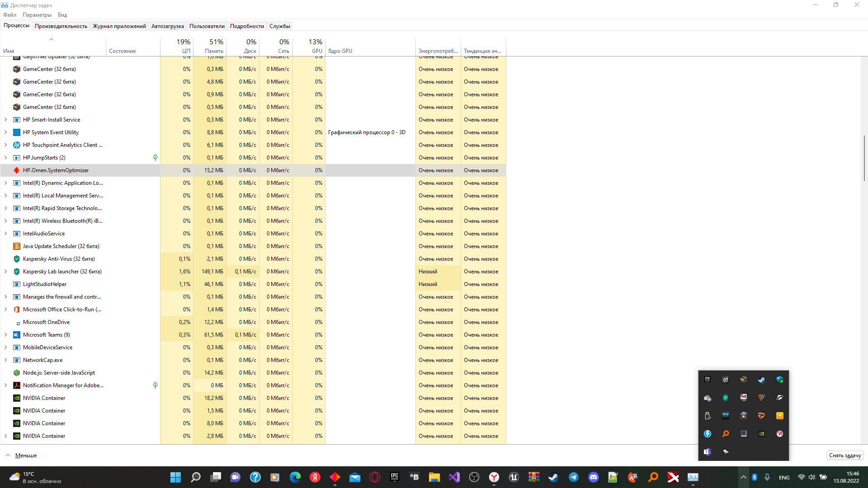Click NVIDIA icon in tray overflow
This screenshot has width=868, height=488.
pyautogui.click(x=761, y=434)
